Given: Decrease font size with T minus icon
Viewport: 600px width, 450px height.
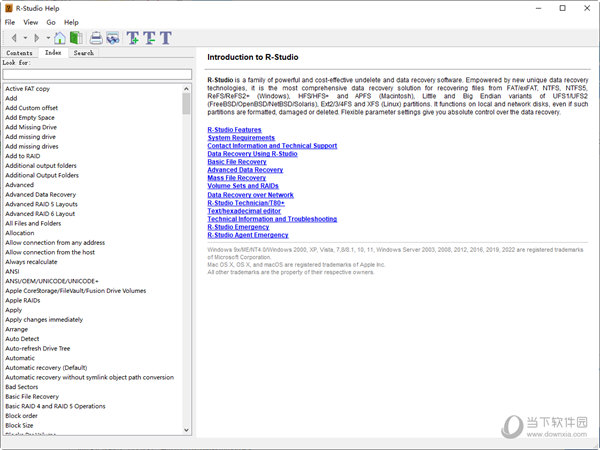Looking at the screenshot, I should click(149, 38).
